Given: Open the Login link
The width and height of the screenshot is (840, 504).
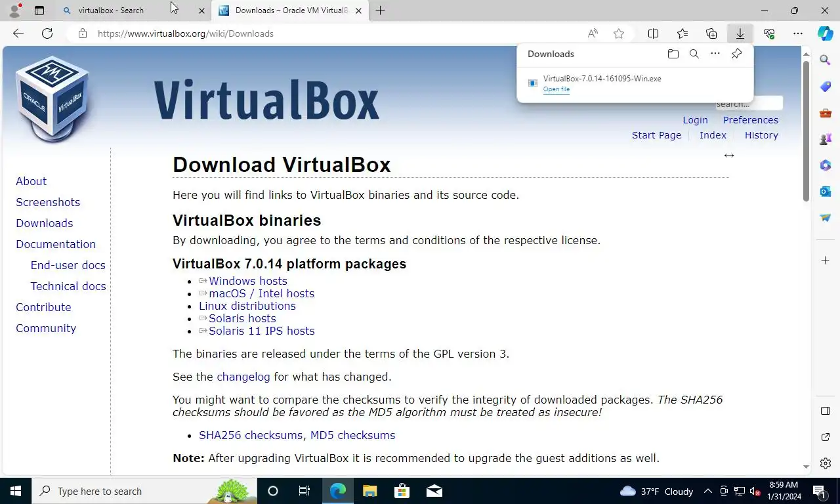Looking at the screenshot, I should tap(695, 120).
